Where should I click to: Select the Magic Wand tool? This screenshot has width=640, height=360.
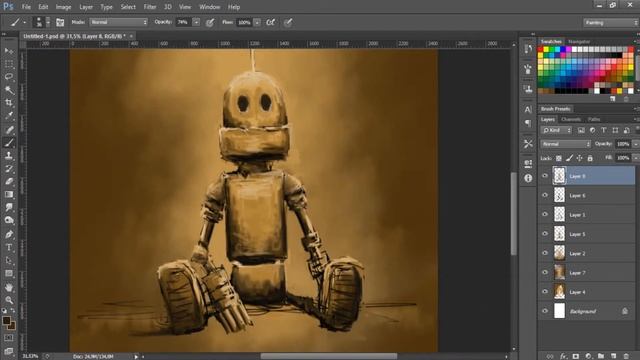[x=9, y=90]
